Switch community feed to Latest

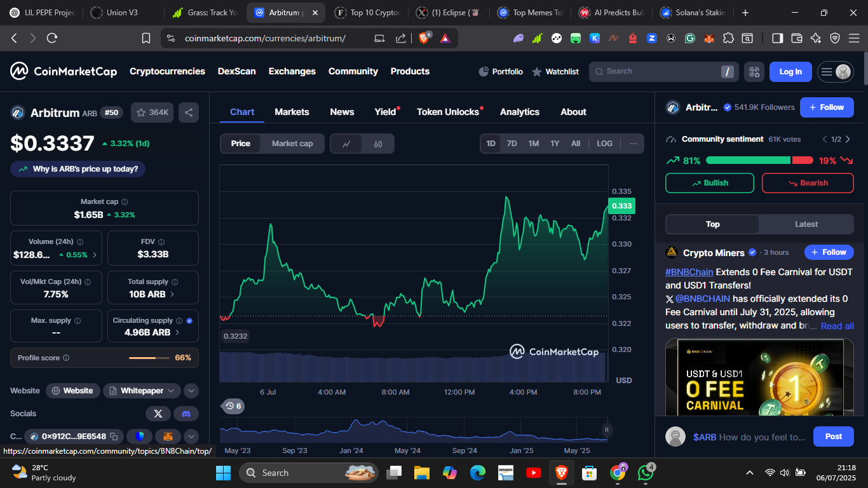point(806,224)
